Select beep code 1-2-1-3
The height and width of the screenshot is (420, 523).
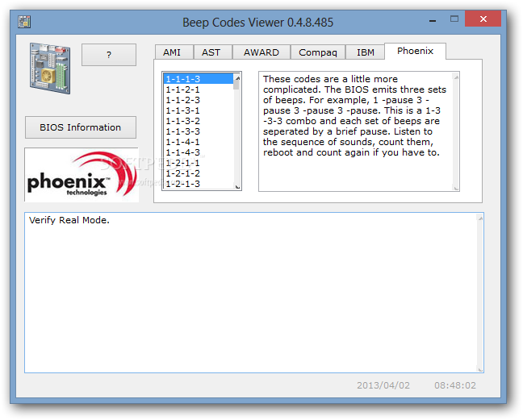click(199, 184)
